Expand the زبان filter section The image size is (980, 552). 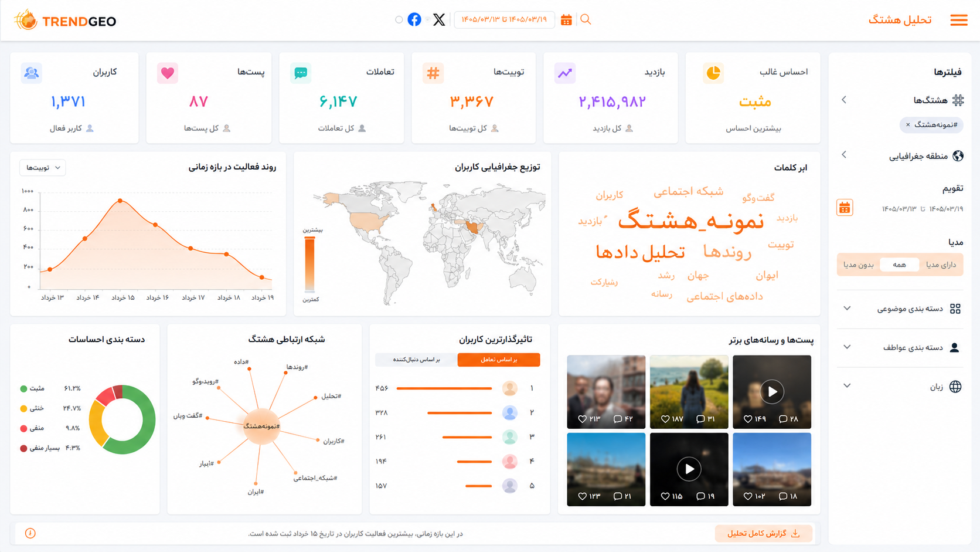(x=847, y=385)
